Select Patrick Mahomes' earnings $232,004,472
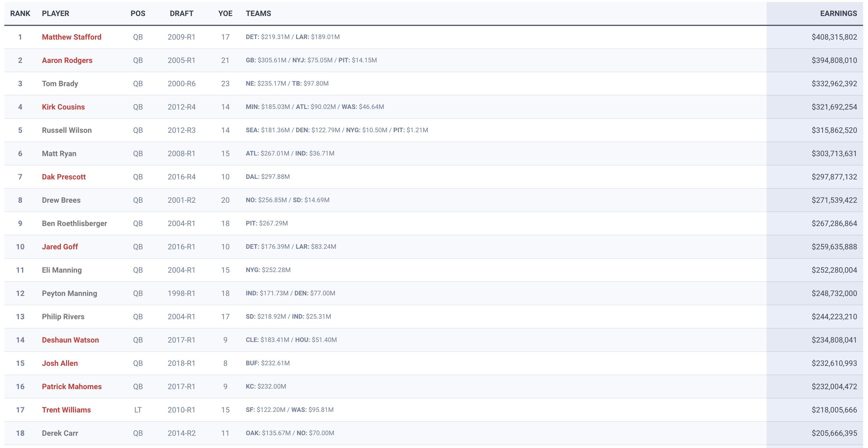868x448 pixels. tap(834, 386)
